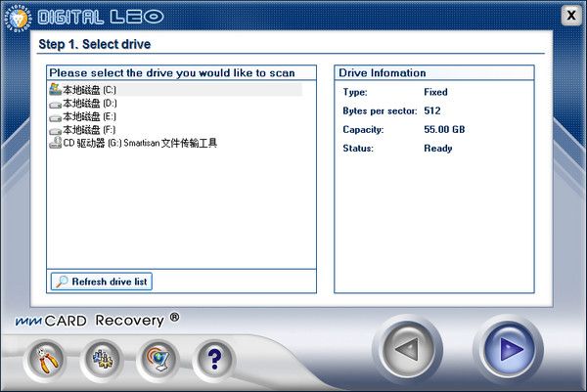Open help with the question mark icon
The width and height of the screenshot is (587, 392).
click(214, 360)
